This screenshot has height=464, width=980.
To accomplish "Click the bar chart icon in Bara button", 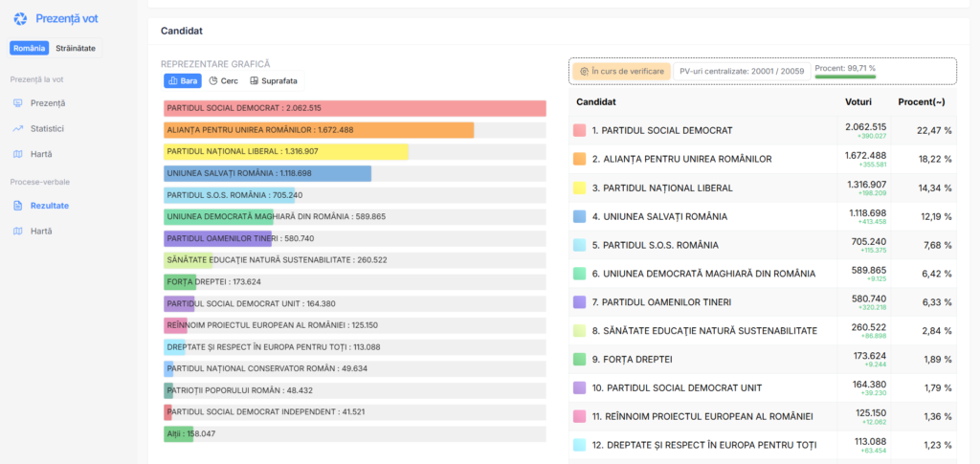I will point(173,80).
